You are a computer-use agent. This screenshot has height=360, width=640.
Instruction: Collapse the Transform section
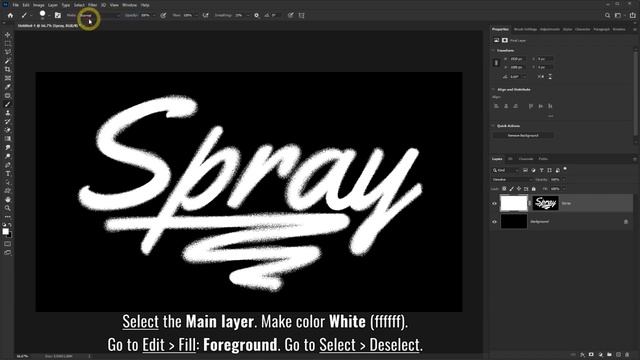493,51
